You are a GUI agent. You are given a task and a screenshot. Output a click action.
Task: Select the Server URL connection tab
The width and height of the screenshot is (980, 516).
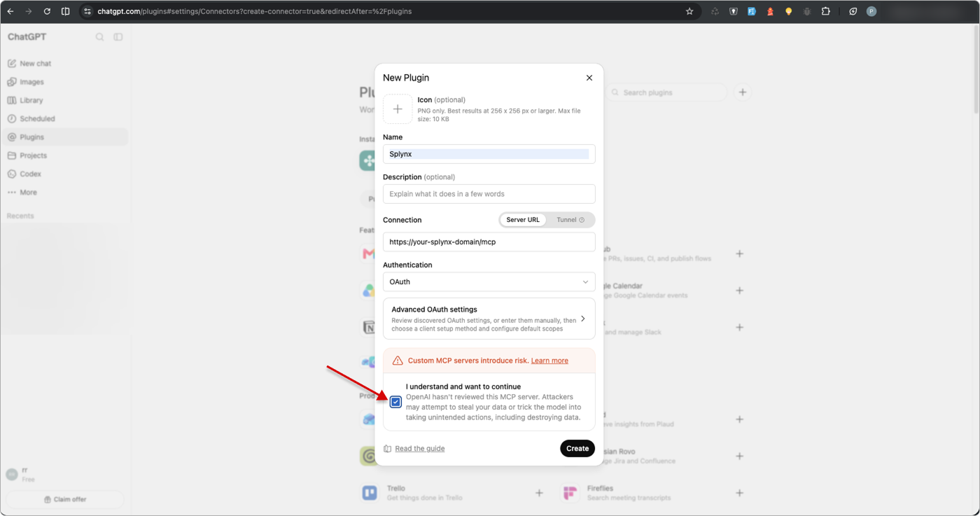523,220
